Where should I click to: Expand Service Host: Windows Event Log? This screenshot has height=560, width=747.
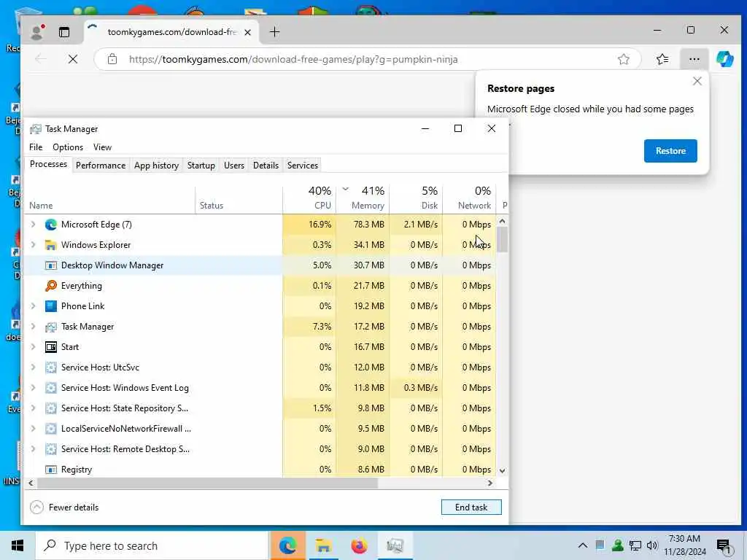point(33,388)
